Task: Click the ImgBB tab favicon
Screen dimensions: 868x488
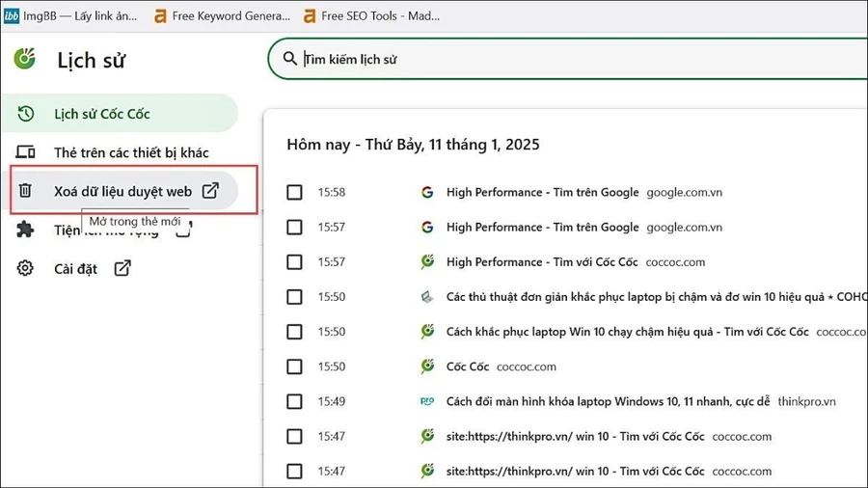Action: (x=11, y=15)
